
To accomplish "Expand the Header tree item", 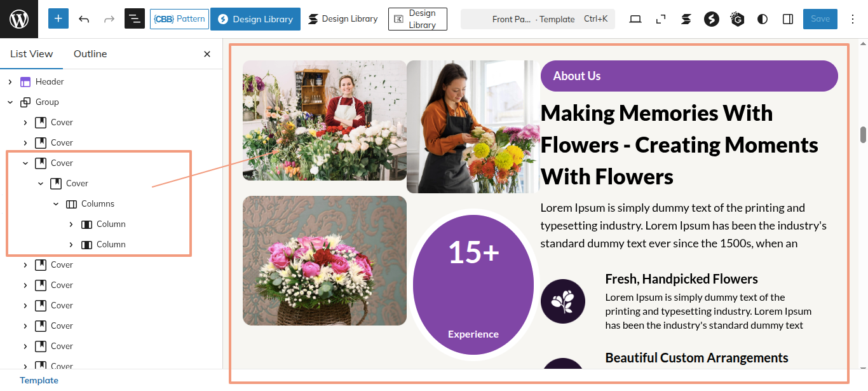I will pos(10,82).
